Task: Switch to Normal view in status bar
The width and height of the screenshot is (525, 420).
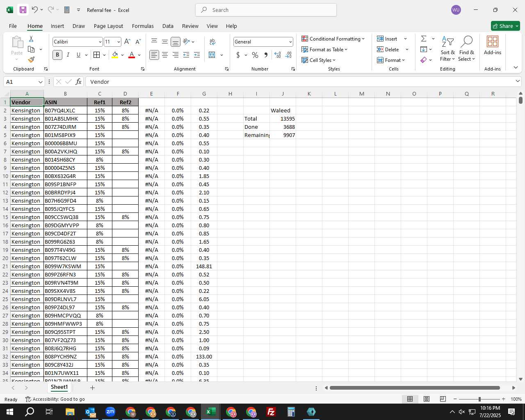Action: pyautogui.click(x=410, y=399)
